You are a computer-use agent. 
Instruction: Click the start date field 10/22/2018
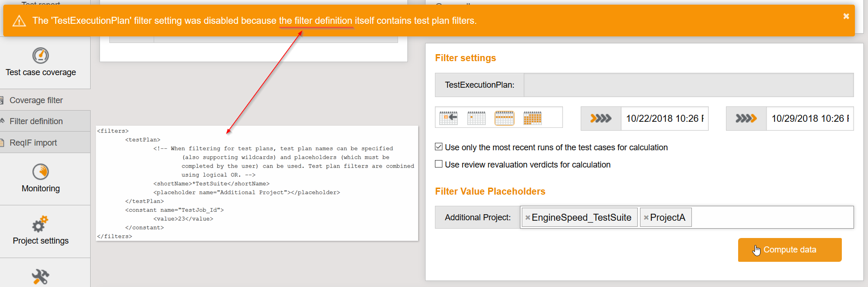664,118
